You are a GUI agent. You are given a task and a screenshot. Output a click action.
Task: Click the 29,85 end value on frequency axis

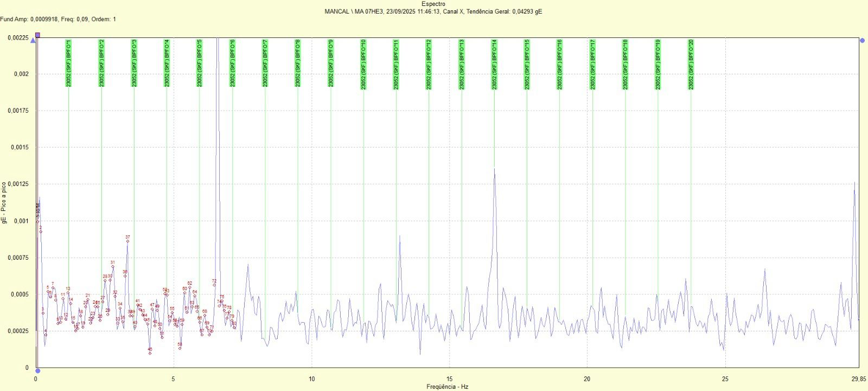pos(859,379)
